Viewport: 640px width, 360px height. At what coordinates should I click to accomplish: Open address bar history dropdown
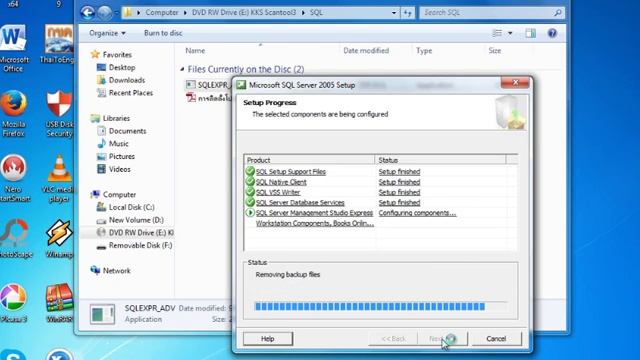pyautogui.click(x=394, y=13)
